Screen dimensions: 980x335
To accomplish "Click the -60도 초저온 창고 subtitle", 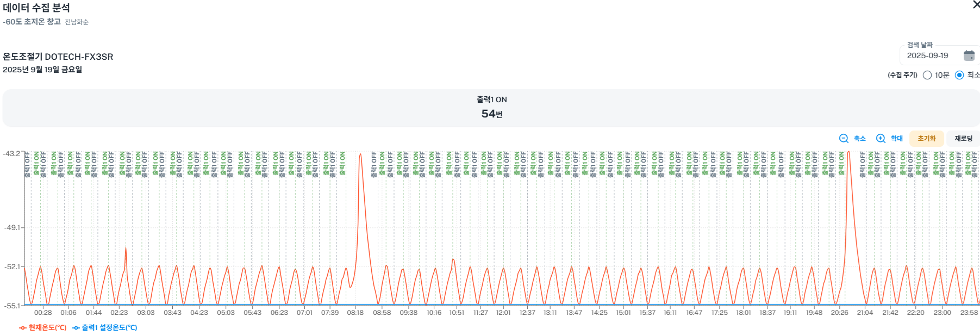I will [x=32, y=22].
